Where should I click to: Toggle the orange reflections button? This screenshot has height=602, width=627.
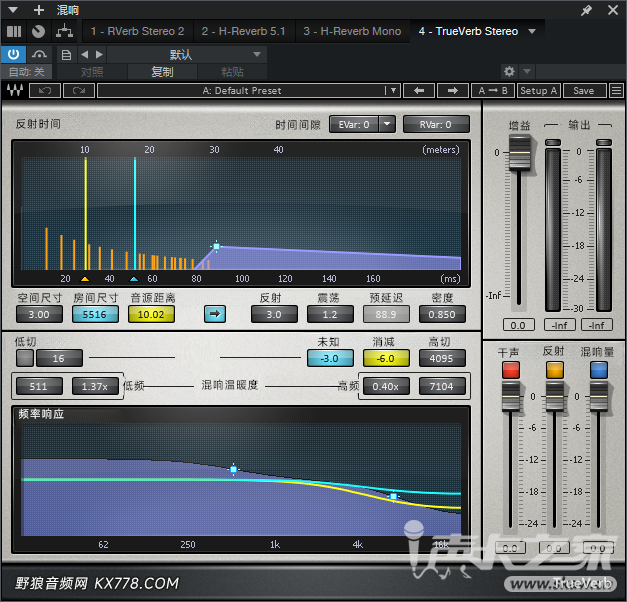[555, 370]
